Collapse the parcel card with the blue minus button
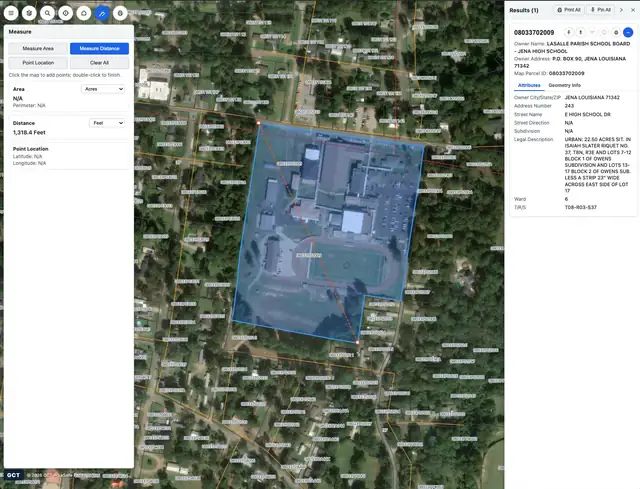The width and height of the screenshot is (640, 489). click(628, 32)
